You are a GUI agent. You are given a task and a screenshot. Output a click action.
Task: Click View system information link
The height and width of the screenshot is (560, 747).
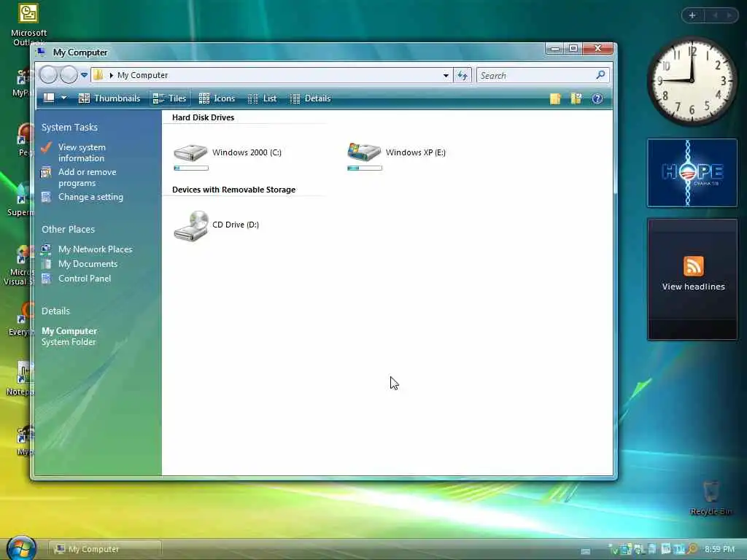click(x=82, y=152)
